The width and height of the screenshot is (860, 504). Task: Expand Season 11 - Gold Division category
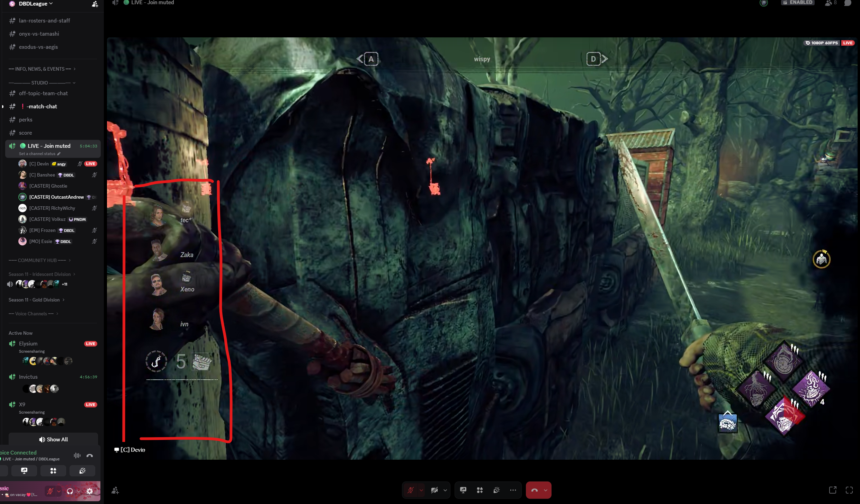pos(36,300)
